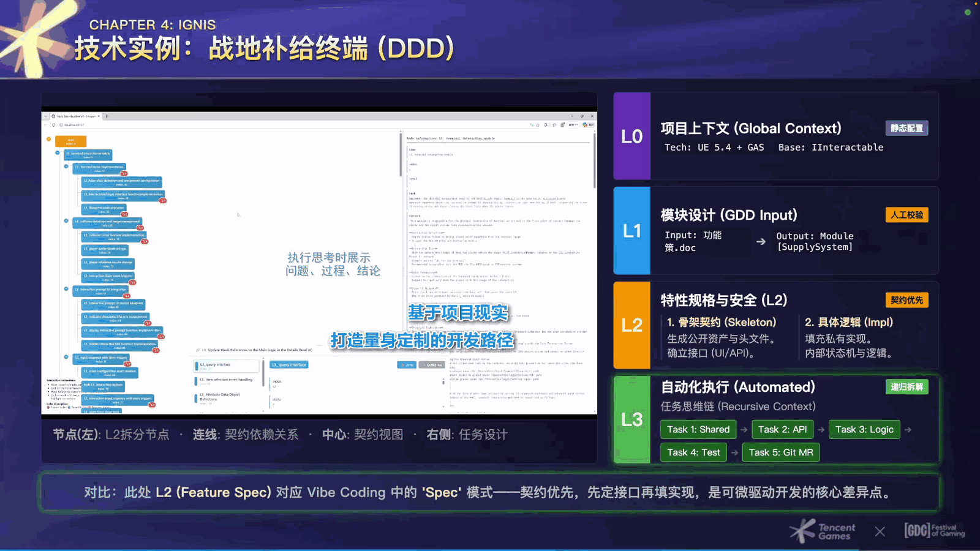Click the blue L1 level badge
Viewport: 980px width, 551px height.
coord(632,231)
